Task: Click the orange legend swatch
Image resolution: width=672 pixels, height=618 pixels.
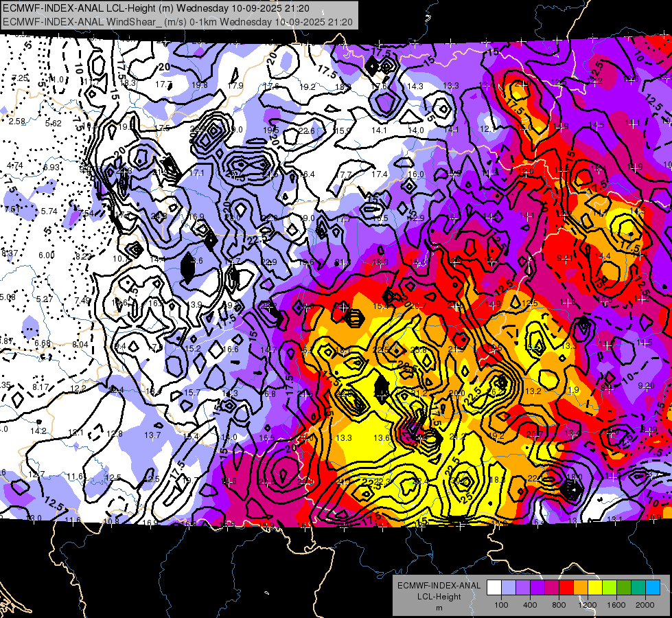Action: pos(581,588)
